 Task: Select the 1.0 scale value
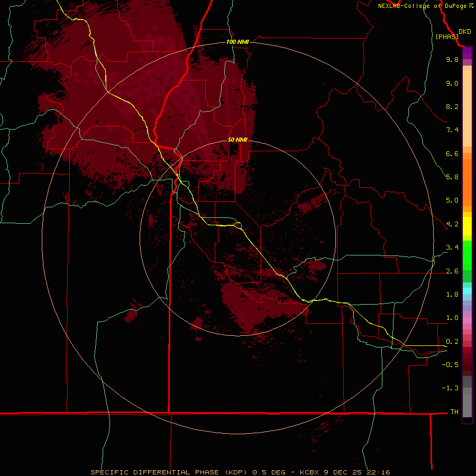click(452, 318)
